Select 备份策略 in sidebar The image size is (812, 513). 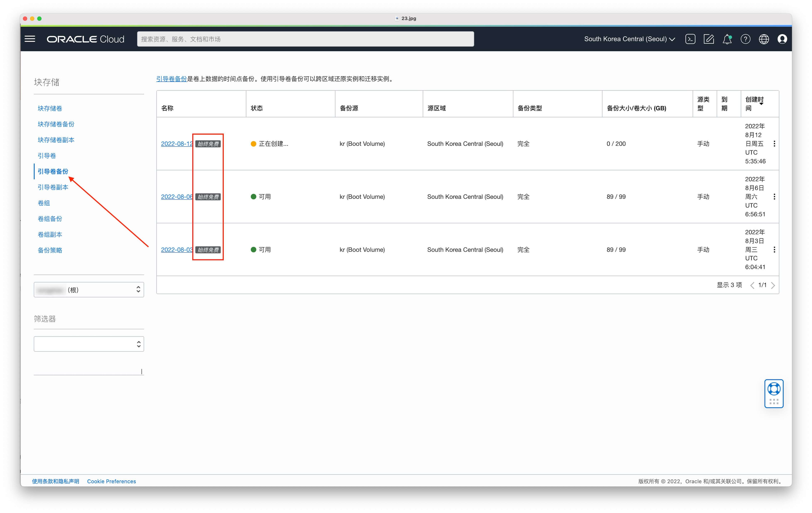click(50, 250)
